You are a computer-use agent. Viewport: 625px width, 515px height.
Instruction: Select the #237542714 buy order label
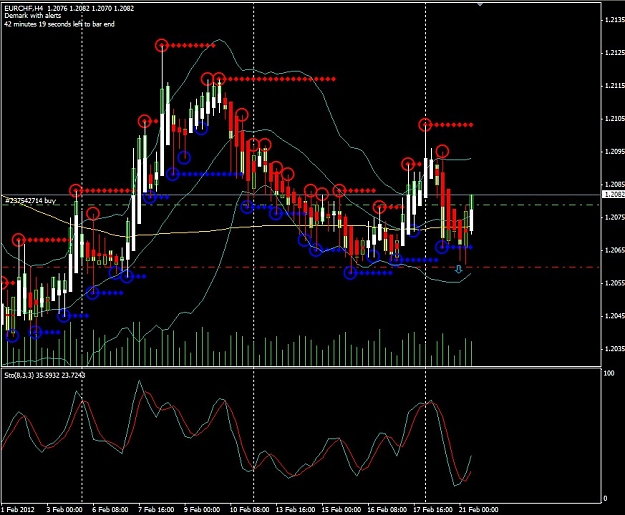pyautogui.click(x=30, y=200)
